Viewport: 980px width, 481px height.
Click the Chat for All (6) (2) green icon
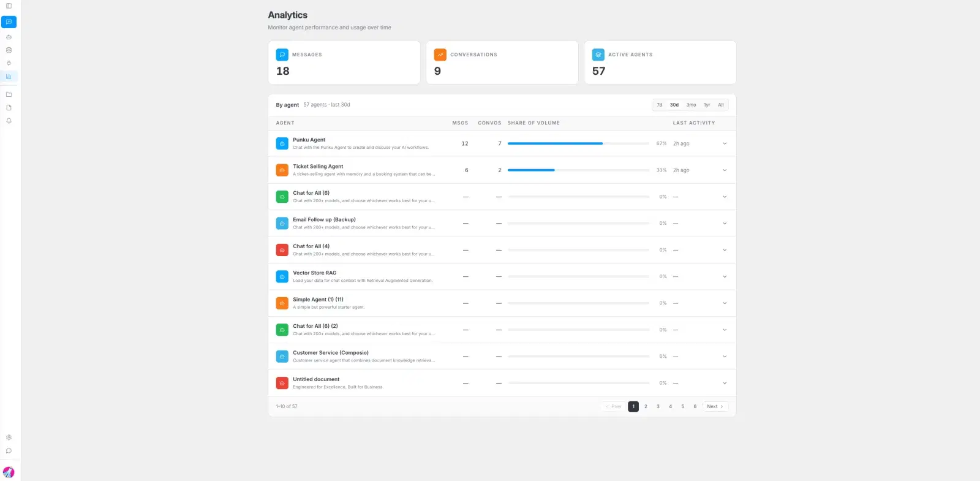(x=282, y=330)
